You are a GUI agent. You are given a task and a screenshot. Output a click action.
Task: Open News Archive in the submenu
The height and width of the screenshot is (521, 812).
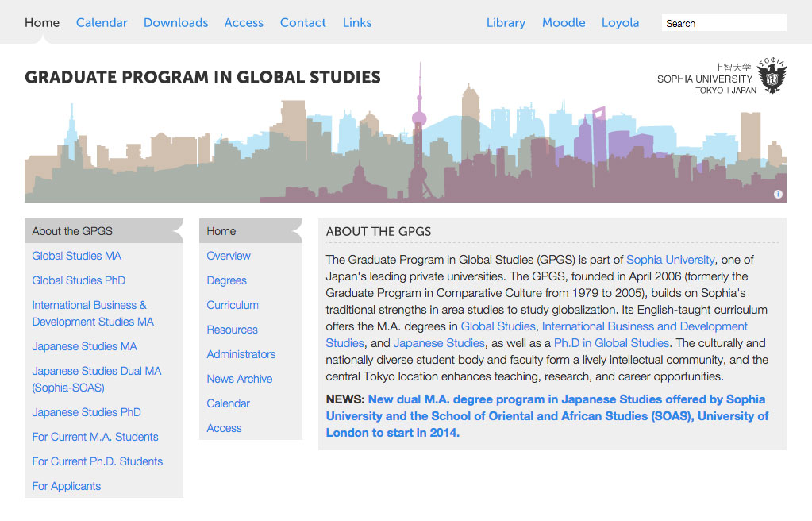coord(239,379)
